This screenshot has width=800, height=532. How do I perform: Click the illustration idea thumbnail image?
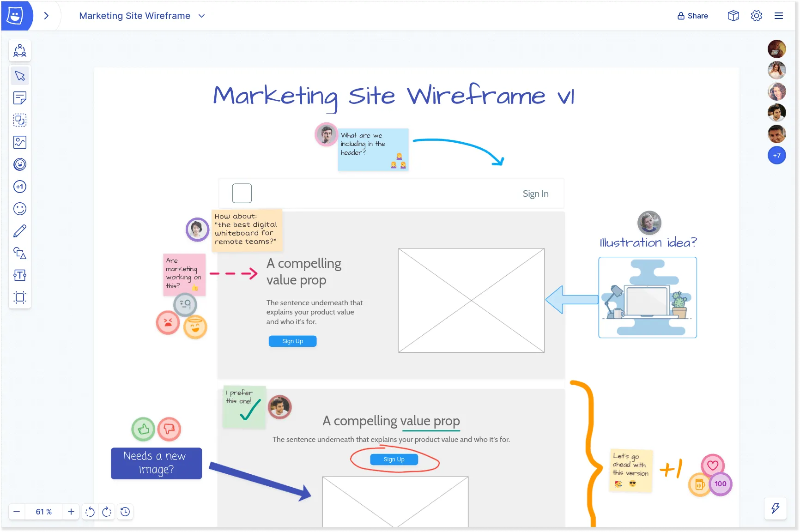pos(647,297)
